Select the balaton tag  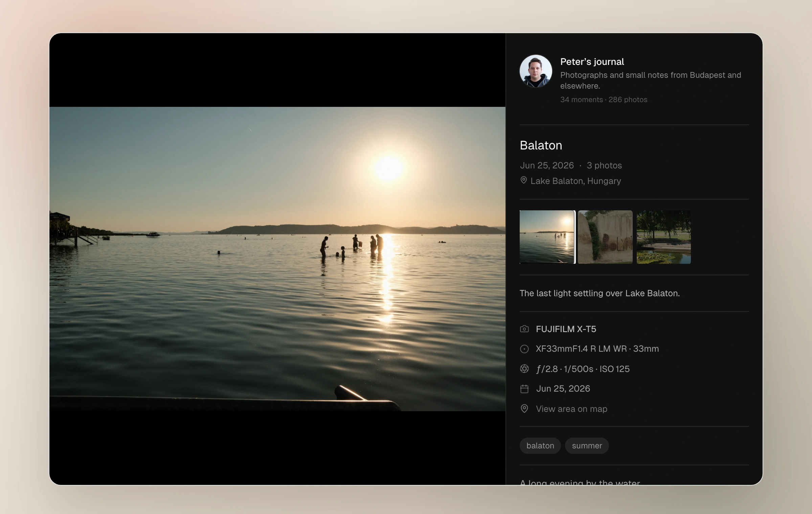pos(540,446)
